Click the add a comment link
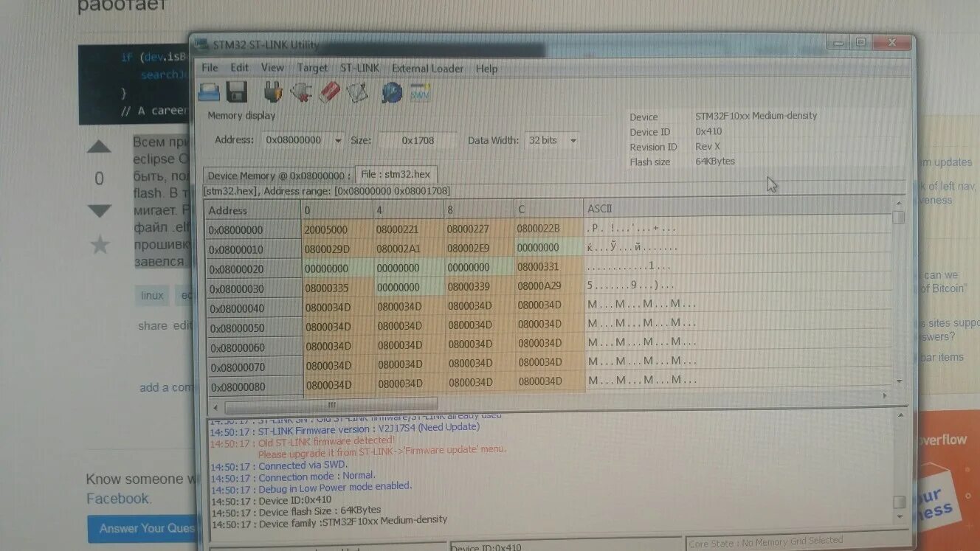This screenshot has width=980, height=551. click(x=166, y=387)
